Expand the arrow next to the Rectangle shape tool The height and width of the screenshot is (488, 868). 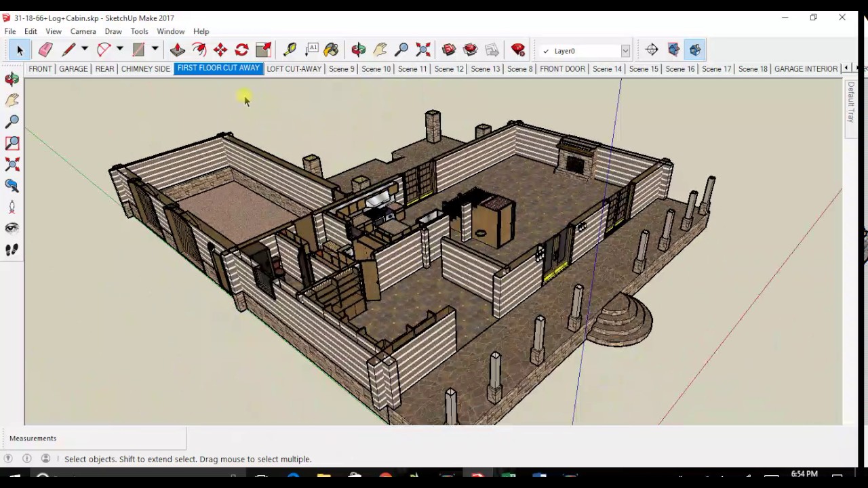coord(155,49)
